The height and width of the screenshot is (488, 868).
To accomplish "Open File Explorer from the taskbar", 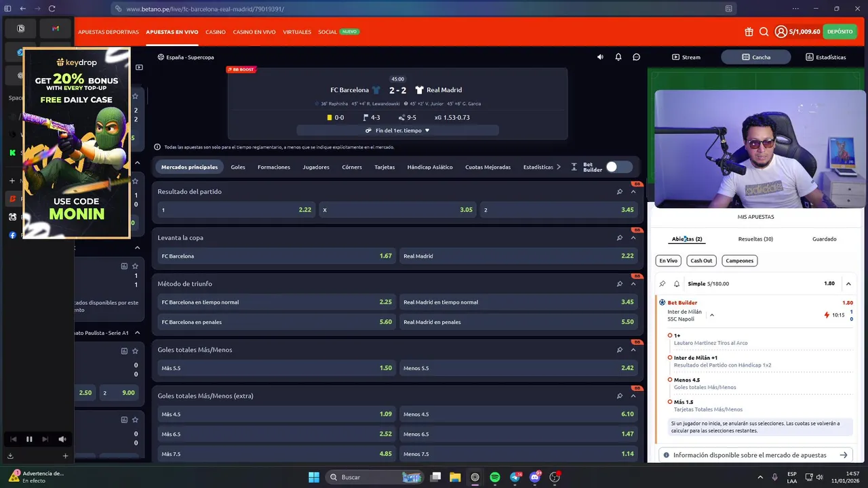I will (455, 477).
